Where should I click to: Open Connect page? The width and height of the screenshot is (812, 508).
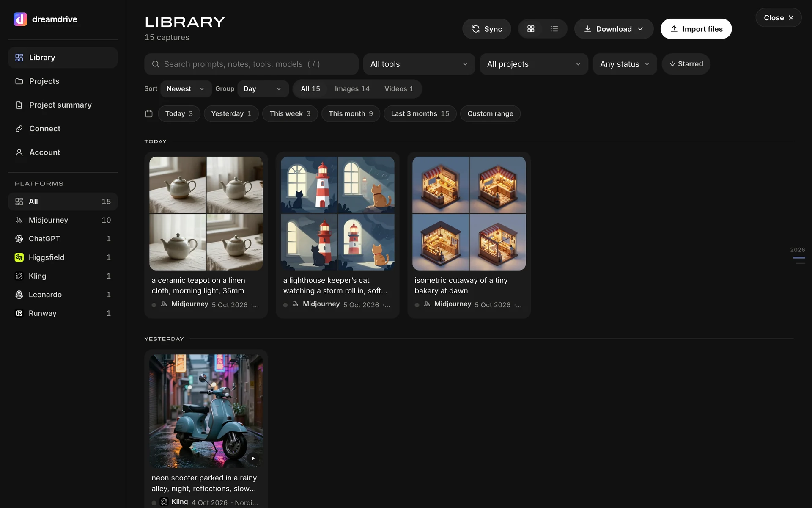[63, 129]
